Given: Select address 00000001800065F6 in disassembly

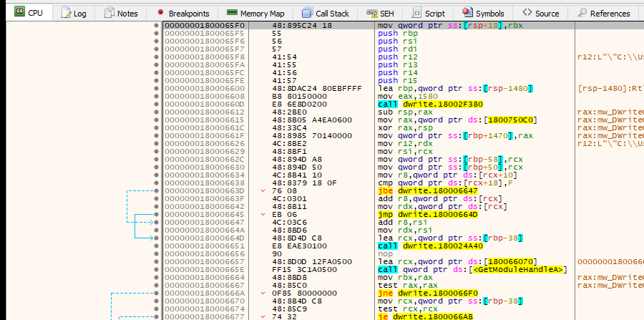Looking at the screenshot, I should tap(205, 41).
